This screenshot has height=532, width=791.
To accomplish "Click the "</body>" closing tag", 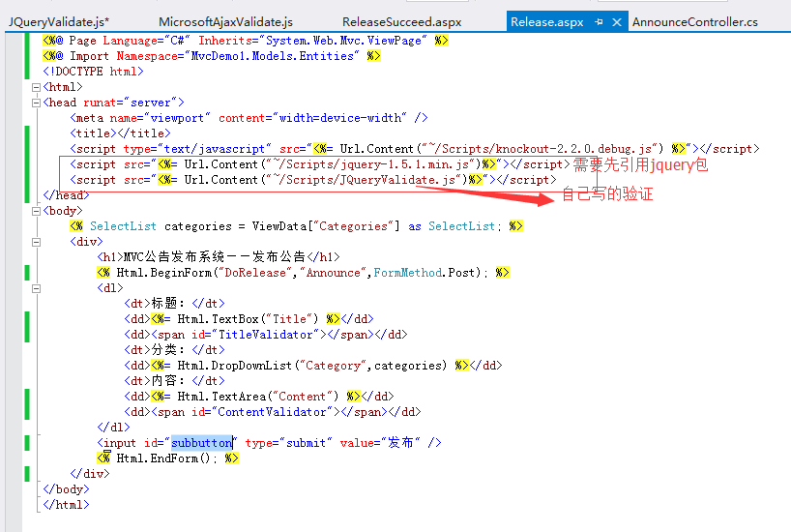I will click(66, 489).
